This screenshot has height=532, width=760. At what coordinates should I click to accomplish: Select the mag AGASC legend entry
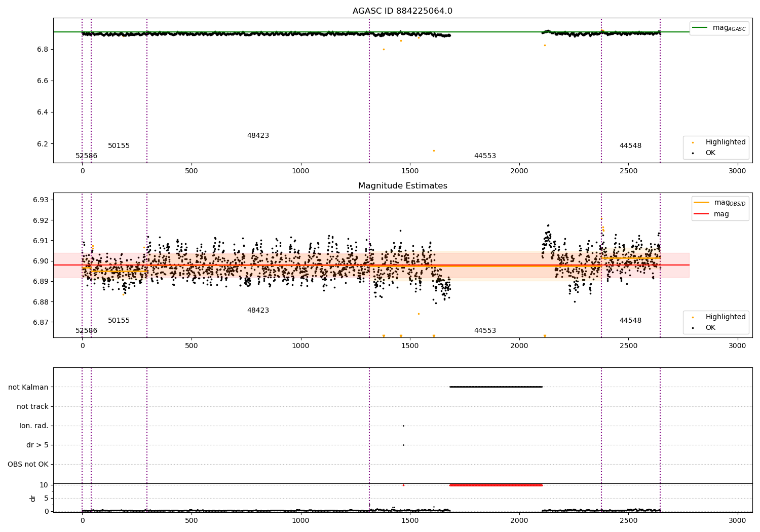(719, 28)
